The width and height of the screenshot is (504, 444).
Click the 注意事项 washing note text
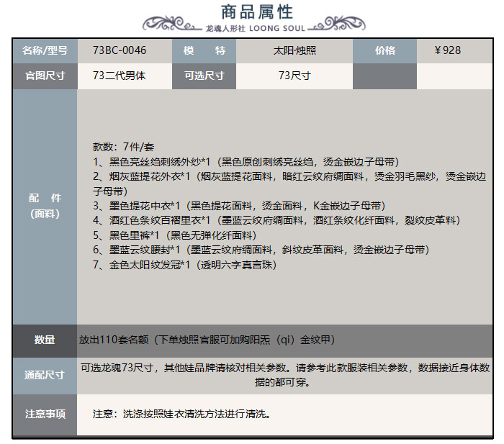pyautogui.click(x=181, y=414)
